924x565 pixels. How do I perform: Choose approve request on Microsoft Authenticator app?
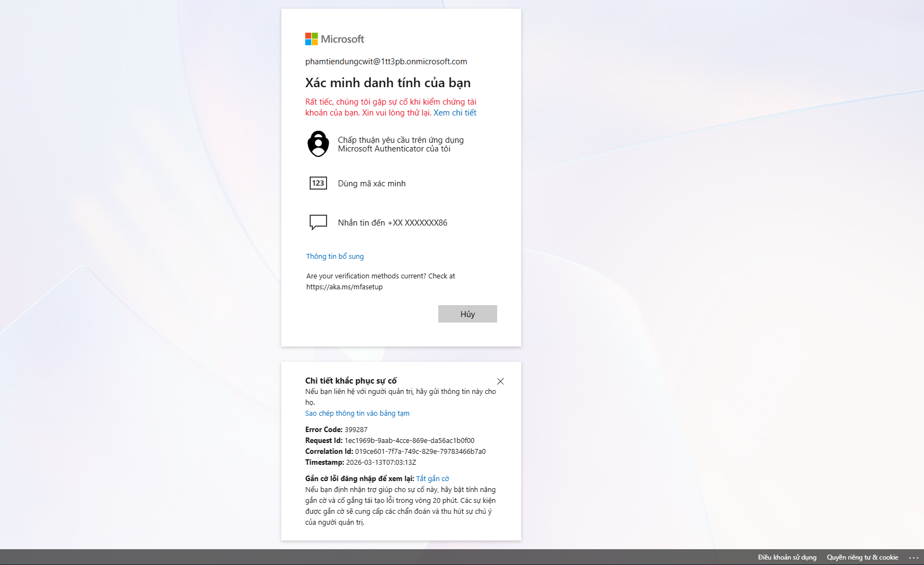tap(401, 144)
